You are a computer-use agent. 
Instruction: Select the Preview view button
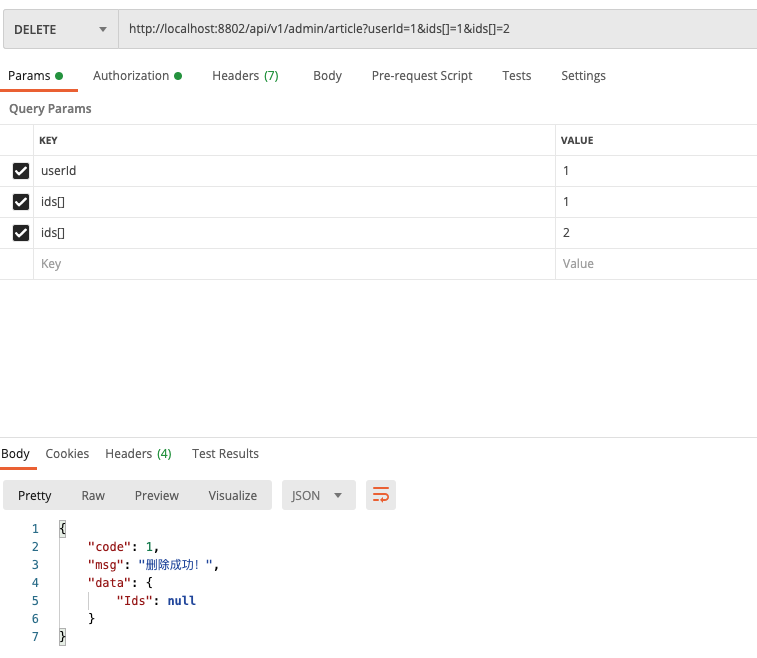[156, 495]
